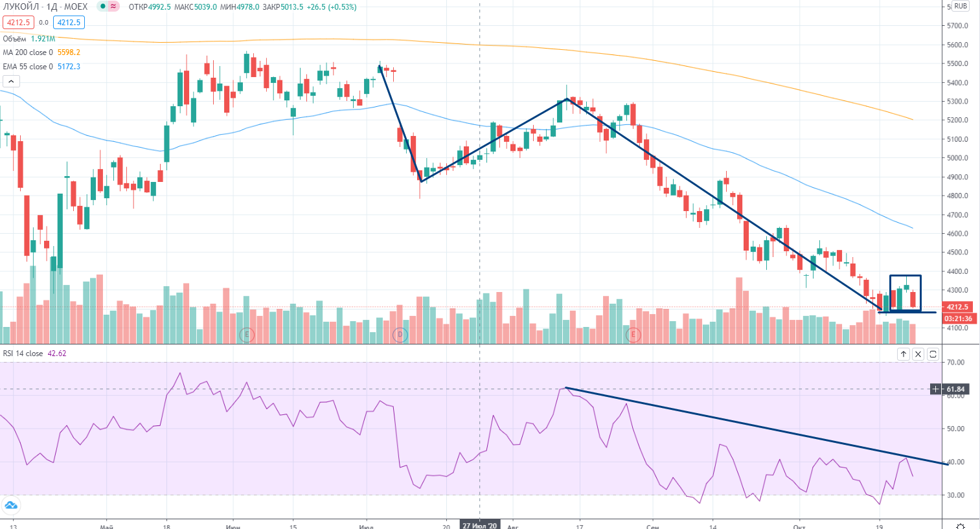
Task: Click the green market status dot
Action: 102,6
